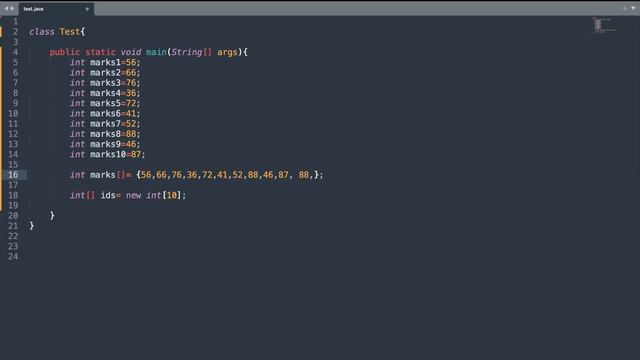This screenshot has height=360, width=640.
Task: Click 'marks' array name on line 16
Action: coord(103,175)
